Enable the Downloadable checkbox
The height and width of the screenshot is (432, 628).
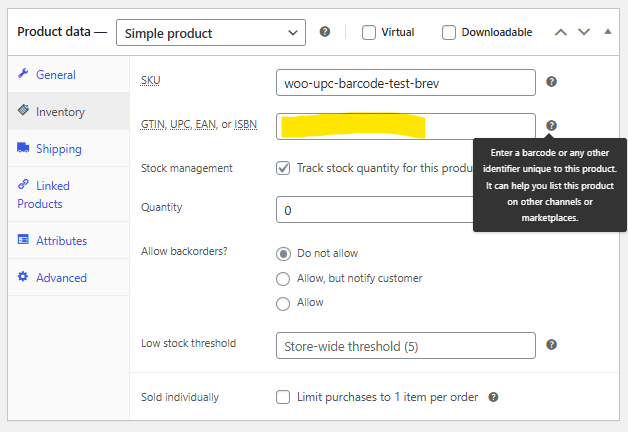[x=449, y=32]
